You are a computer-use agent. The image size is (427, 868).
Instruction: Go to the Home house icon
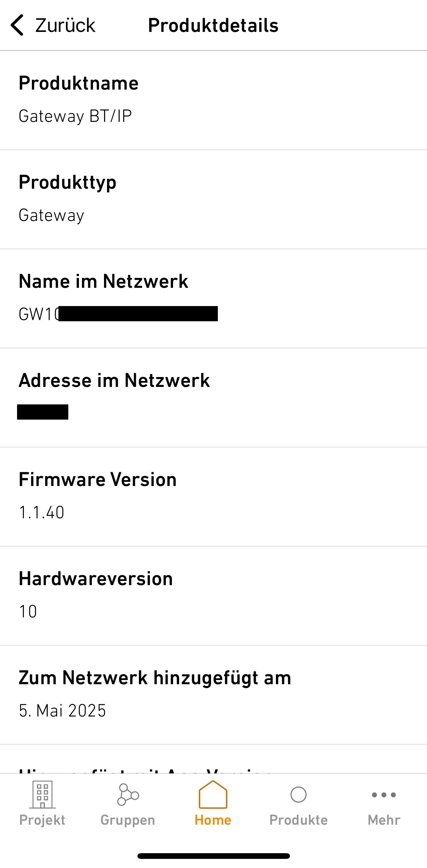point(213,794)
